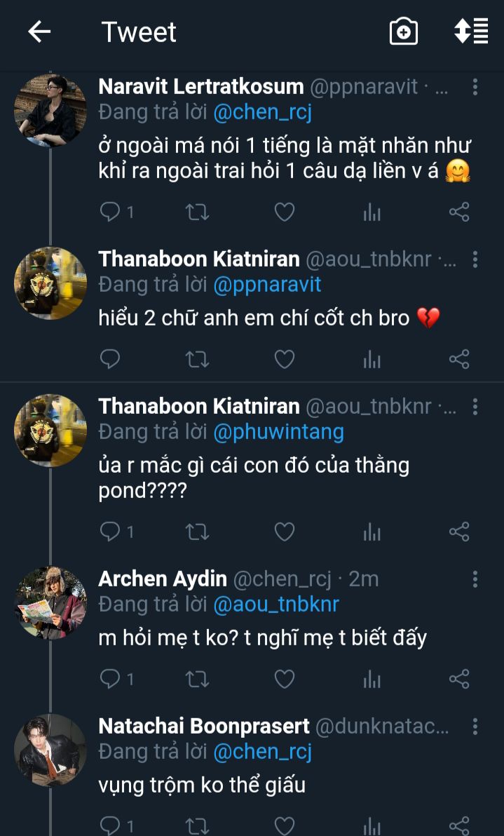Like the 'anh em chí cốt' tweet

pyautogui.click(x=284, y=360)
